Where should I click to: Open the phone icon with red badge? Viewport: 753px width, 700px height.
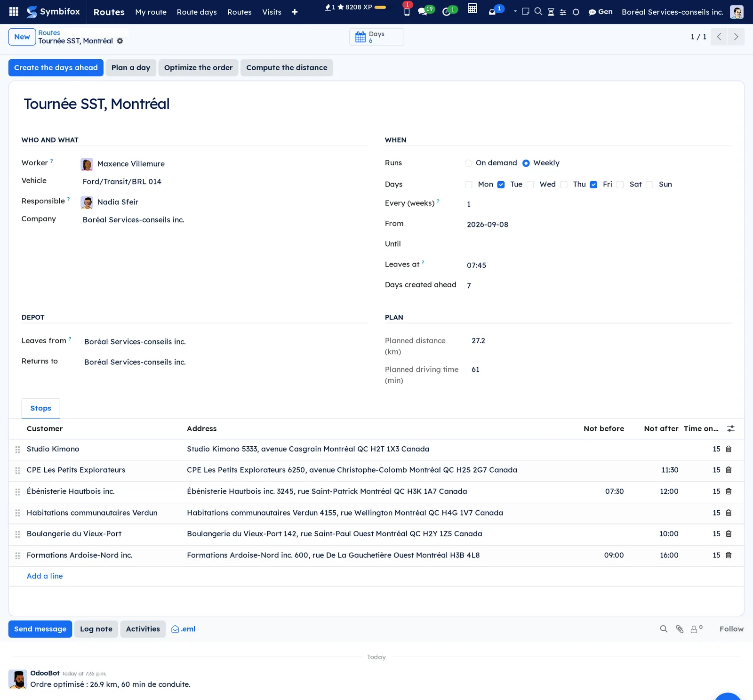[x=407, y=12]
